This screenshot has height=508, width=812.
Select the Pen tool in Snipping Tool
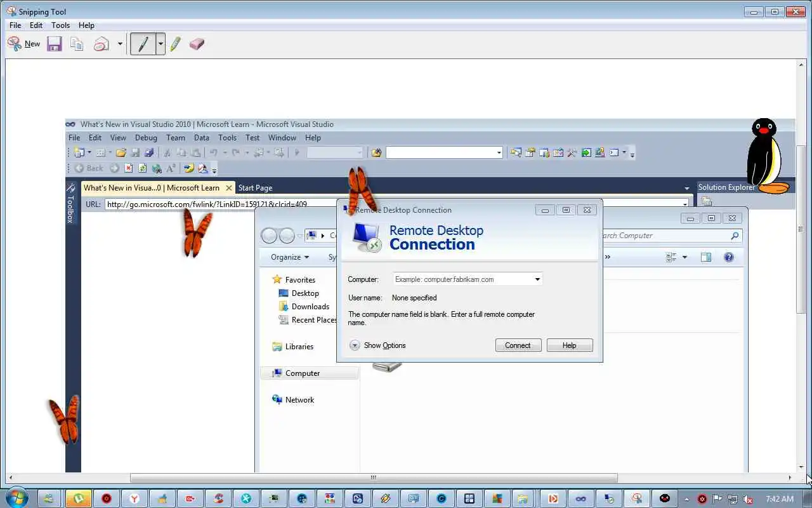tap(143, 44)
